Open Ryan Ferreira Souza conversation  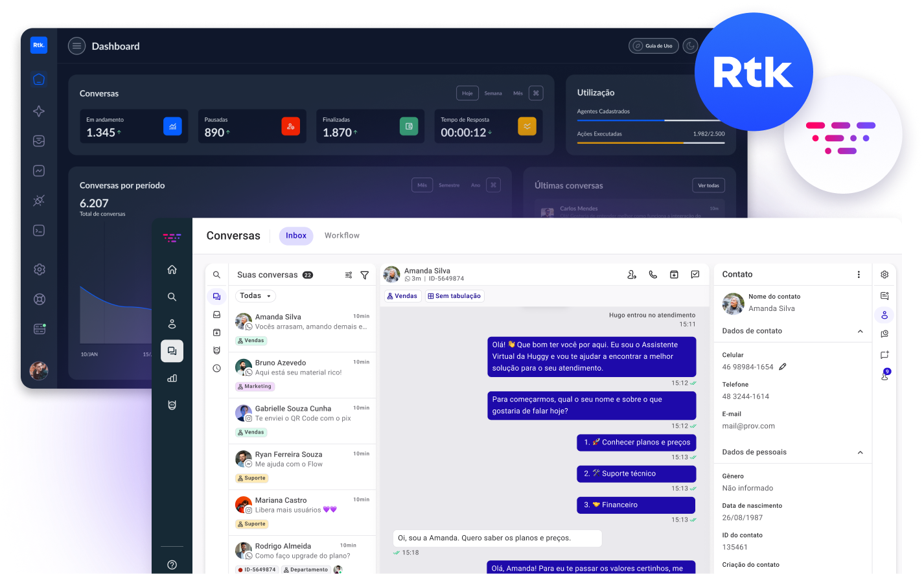pos(302,466)
